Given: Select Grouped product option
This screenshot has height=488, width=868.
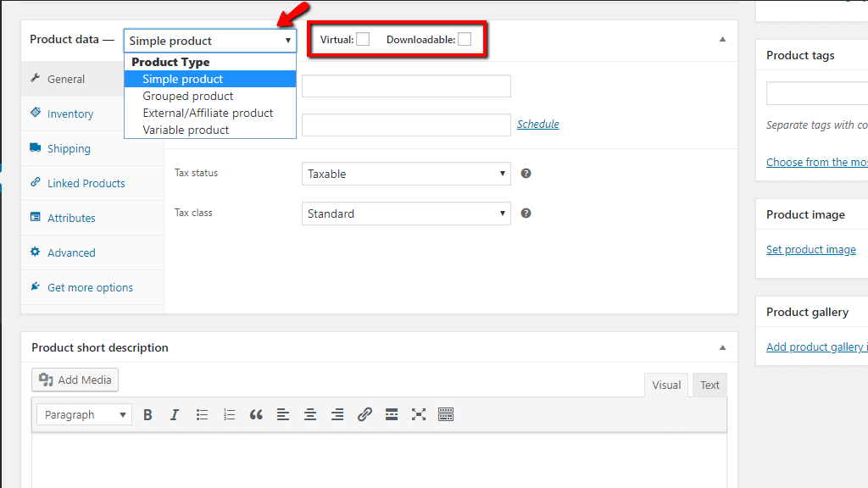Looking at the screenshot, I should [210, 97].
